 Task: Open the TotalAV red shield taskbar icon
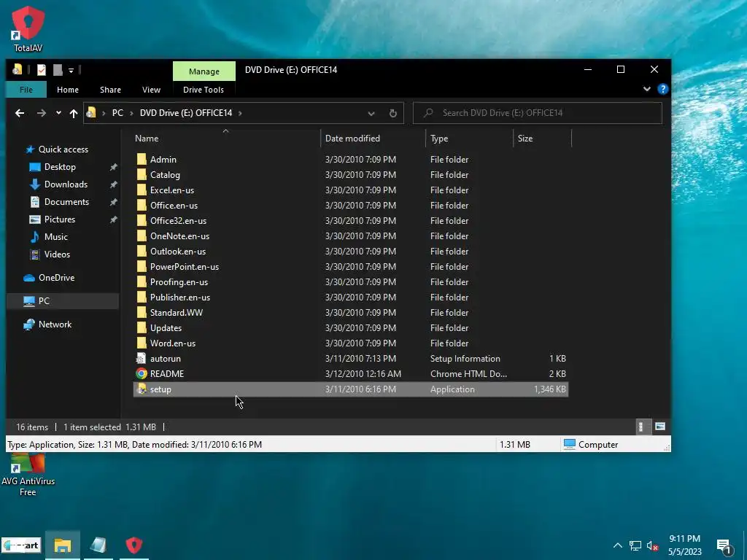(134, 545)
